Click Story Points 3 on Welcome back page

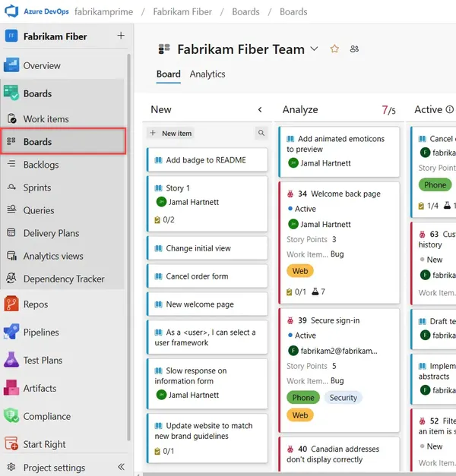click(x=312, y=239)
